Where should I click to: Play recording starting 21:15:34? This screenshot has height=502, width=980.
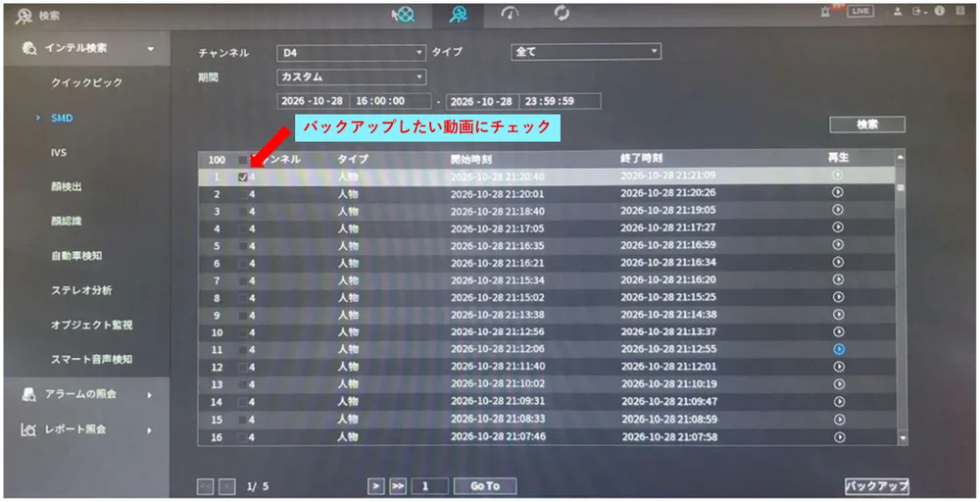pos(838,280)
